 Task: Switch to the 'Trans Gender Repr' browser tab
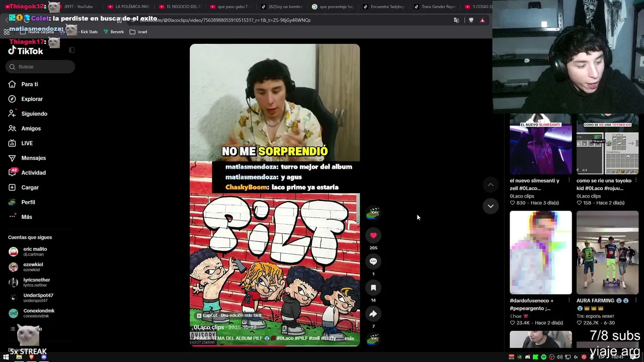(435, 7)
